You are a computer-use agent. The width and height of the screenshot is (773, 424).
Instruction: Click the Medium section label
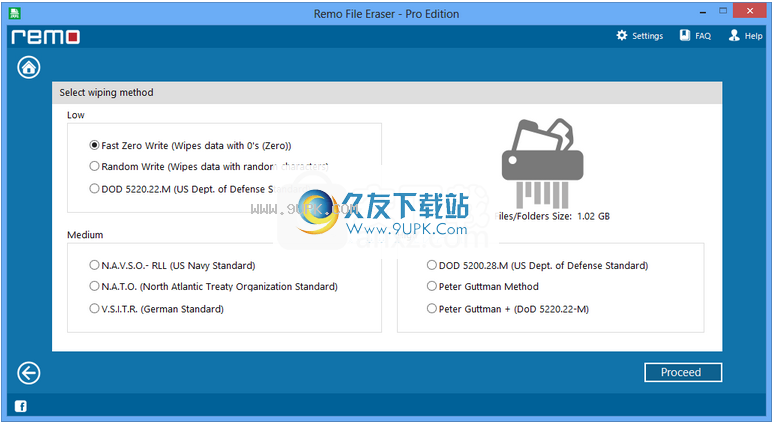(x=85, y=235)
